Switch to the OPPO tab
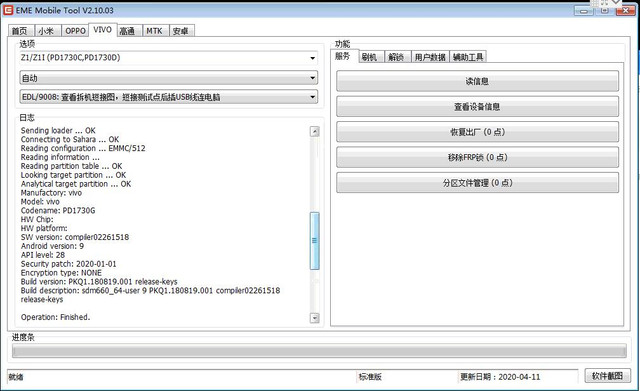Viewport: 640px width, 391px height. 76,31
